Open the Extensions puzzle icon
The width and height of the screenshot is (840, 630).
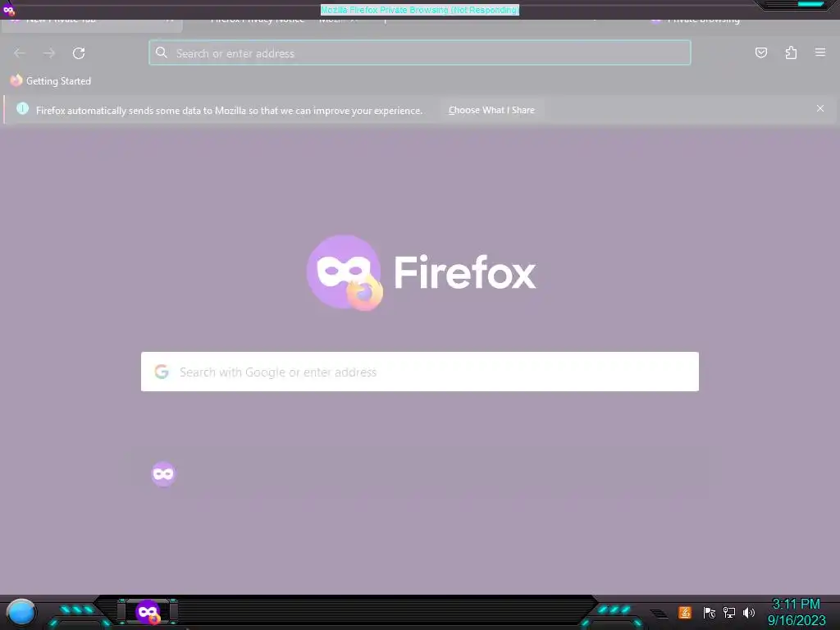click(791, 52)
